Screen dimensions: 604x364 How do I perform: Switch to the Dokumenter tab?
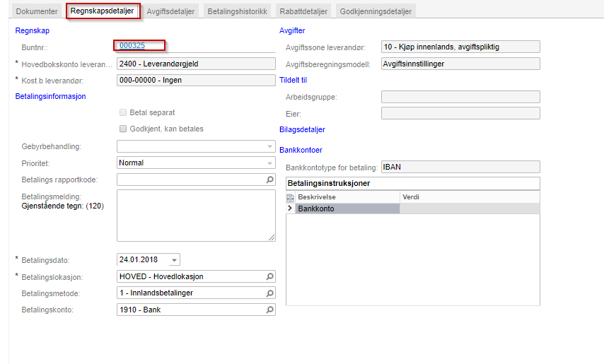pyautogui.click(x=37, y=11)
